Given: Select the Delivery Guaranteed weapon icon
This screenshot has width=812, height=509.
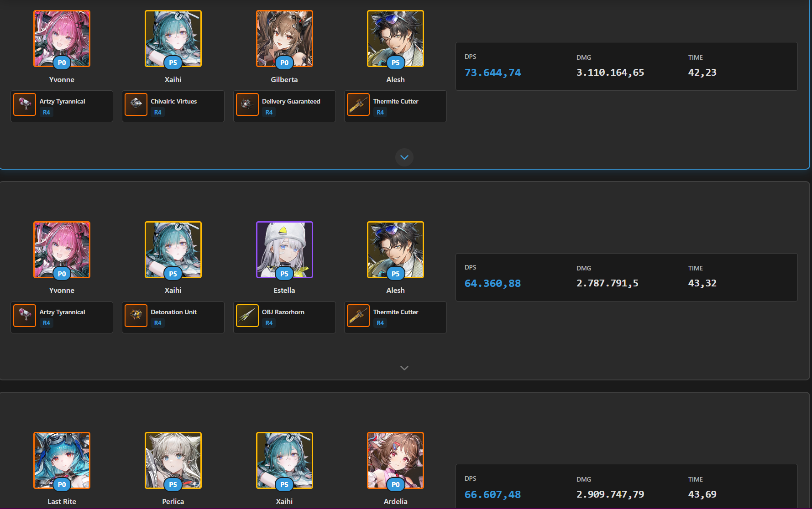Looking at the screenshot, I should (x=247, y=104).
